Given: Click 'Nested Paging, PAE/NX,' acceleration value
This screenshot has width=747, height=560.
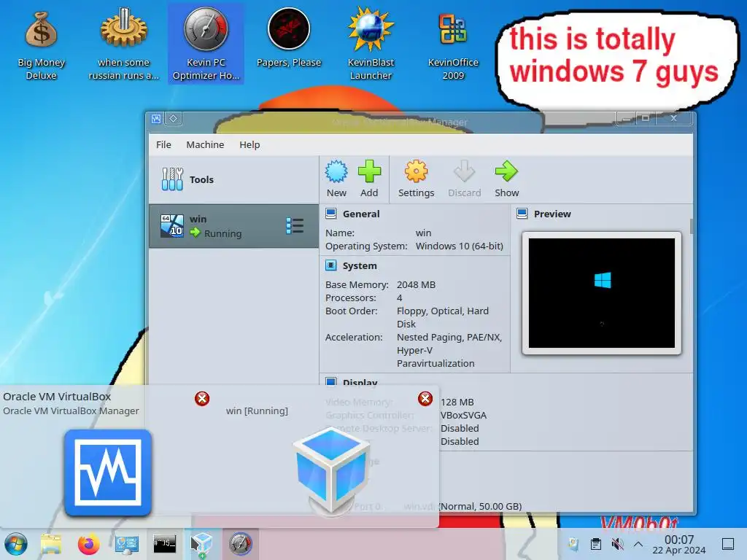Looking at the screenshot, I should [x=449, y=337].
